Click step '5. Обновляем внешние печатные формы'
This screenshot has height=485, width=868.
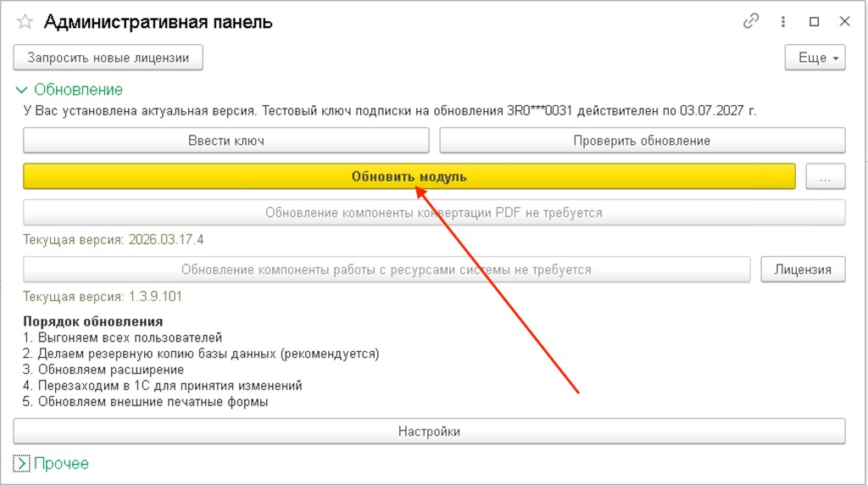pyautogui.click(x=146, y=402)
